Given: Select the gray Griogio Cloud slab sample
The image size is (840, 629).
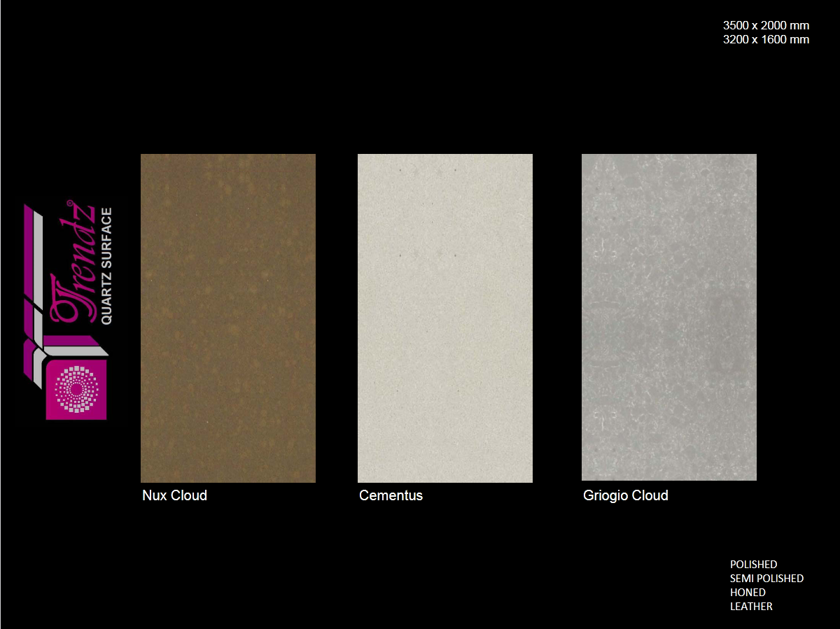Looking at the screenshot, I should coord(669,317).
